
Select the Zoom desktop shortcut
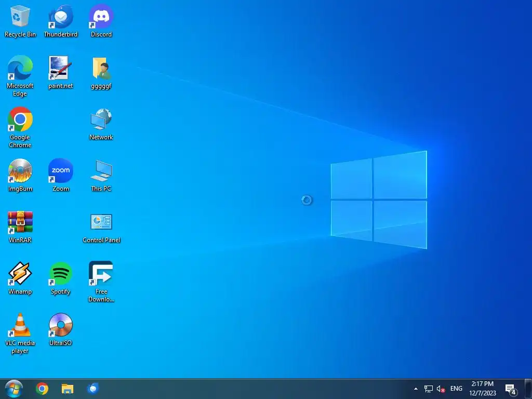point(60,176)
